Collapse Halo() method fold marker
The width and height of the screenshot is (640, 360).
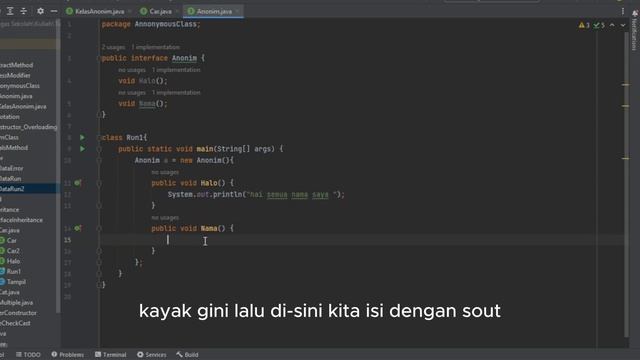point(99,183)
